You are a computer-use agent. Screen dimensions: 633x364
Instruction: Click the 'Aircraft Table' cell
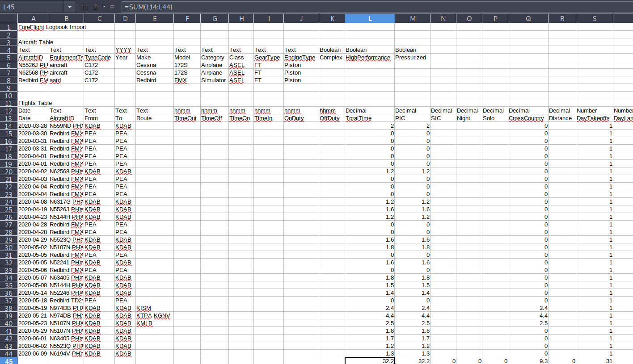pos(33,42)
